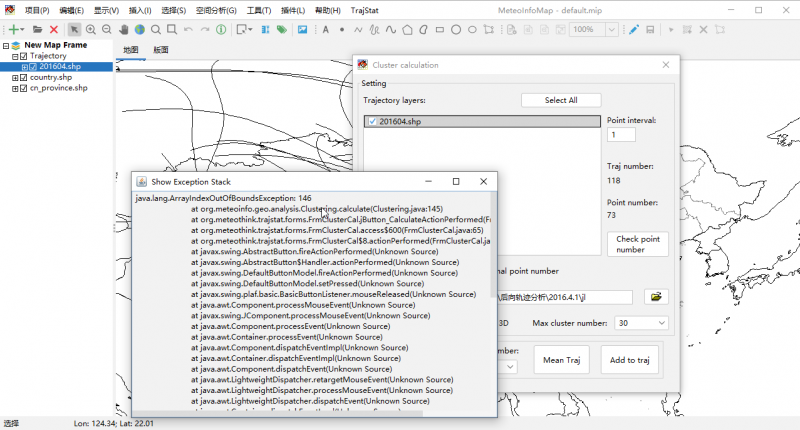Screen dimensions: 800x430
Task: Click the full extent globe icon
Action: [x=139, y=30]
